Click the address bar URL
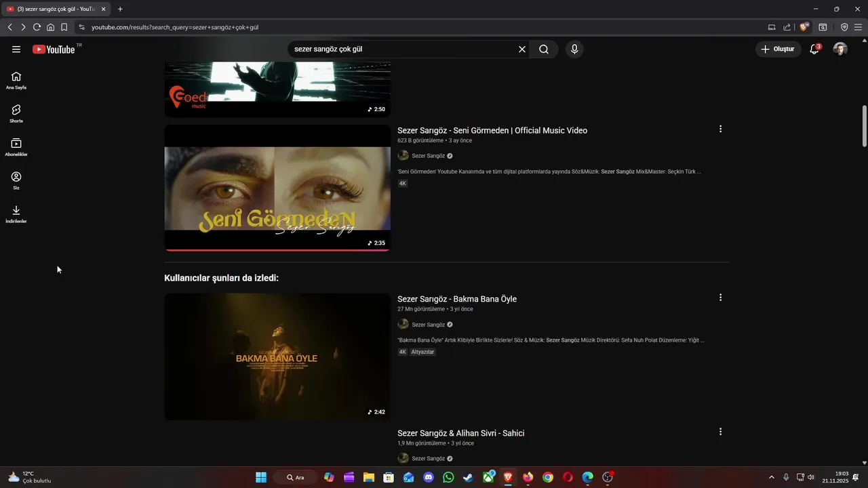Image resolution: width=868 pixels, height=488 pixels. (x=175, y=27)
